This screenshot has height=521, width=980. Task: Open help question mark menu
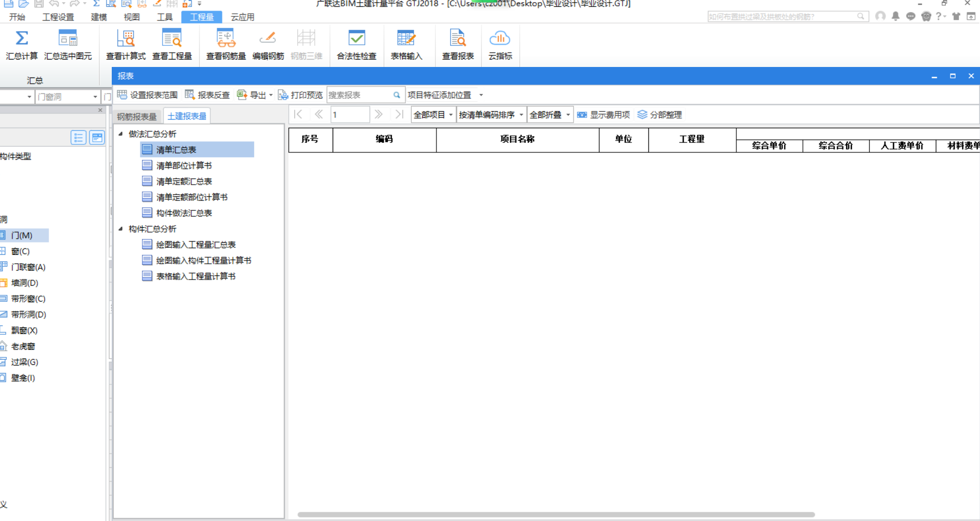[x=940, y=16]
